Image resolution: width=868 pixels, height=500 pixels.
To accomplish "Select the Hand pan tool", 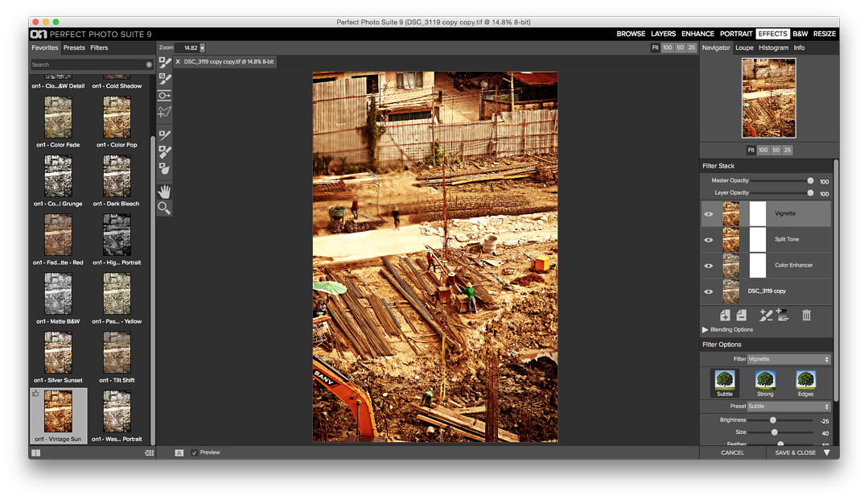I will click(164, 192).
